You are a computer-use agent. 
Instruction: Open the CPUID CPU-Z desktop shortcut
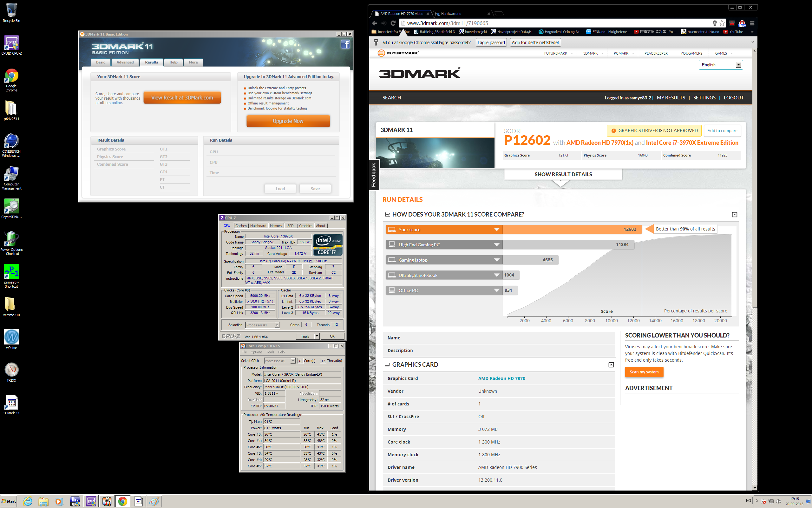tap(11, 45)
